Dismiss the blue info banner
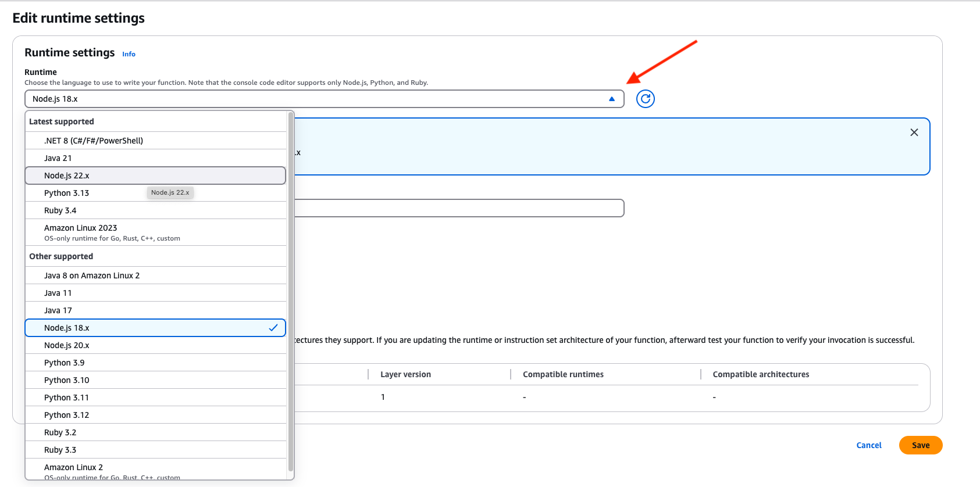The width and height of the screenshot is (980, 487). click(914, 133)
